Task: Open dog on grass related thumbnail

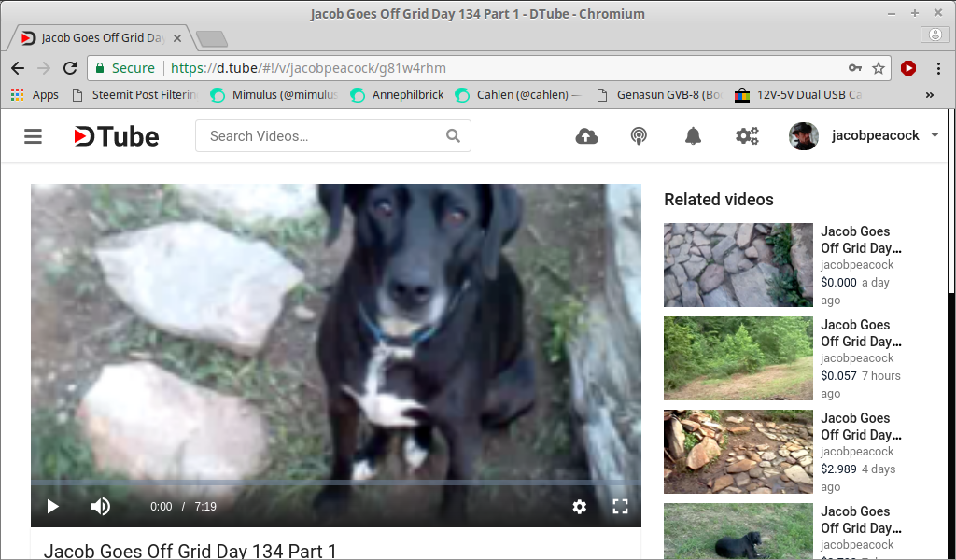Action: (738, 531)
